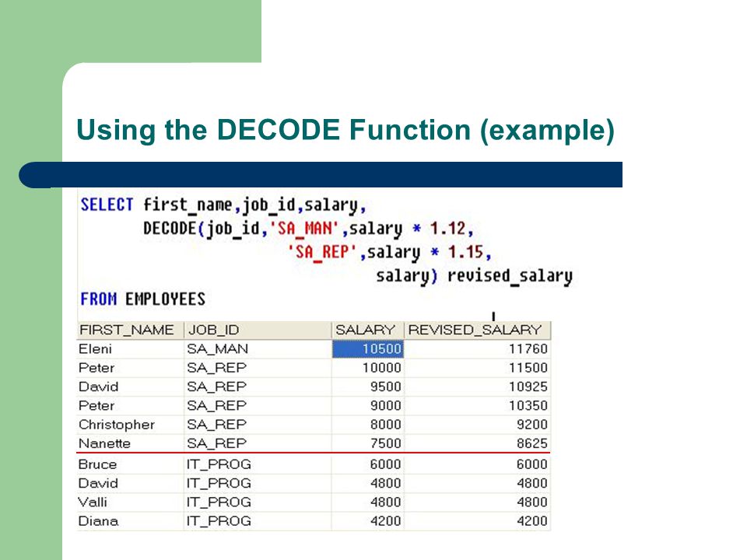The image size is (747, 560).
Task: Select Bruce's IT_PROG job ID cell
Action: [x=258, y=464]
